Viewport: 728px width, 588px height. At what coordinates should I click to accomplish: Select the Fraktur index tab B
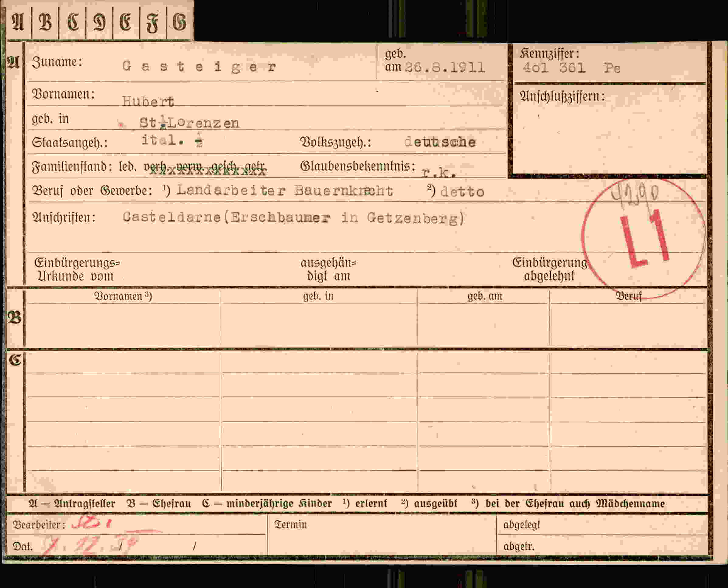click(x=45, y=22)
